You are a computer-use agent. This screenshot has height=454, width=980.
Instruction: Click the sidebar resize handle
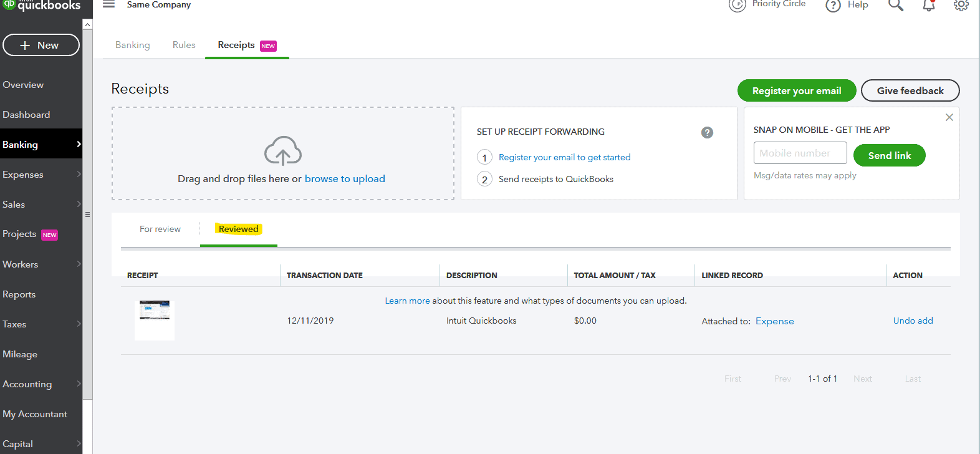click(x=87, y=215)
